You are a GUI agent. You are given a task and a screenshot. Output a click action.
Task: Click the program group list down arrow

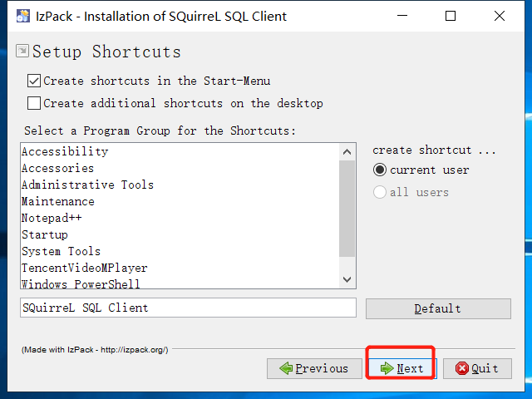347,279
